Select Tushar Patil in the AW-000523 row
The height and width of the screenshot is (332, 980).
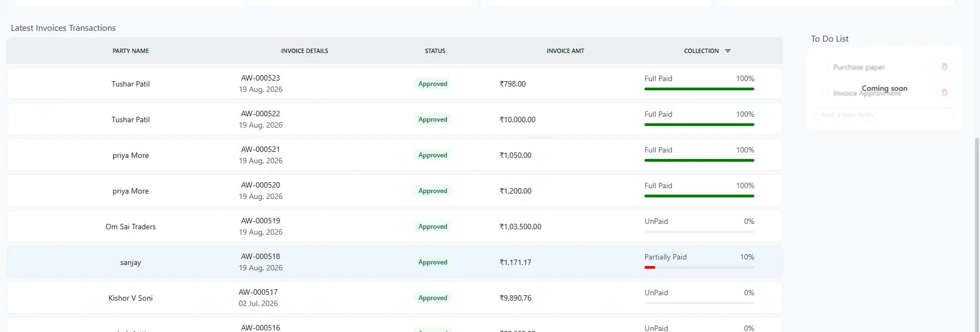pos(130,84)
